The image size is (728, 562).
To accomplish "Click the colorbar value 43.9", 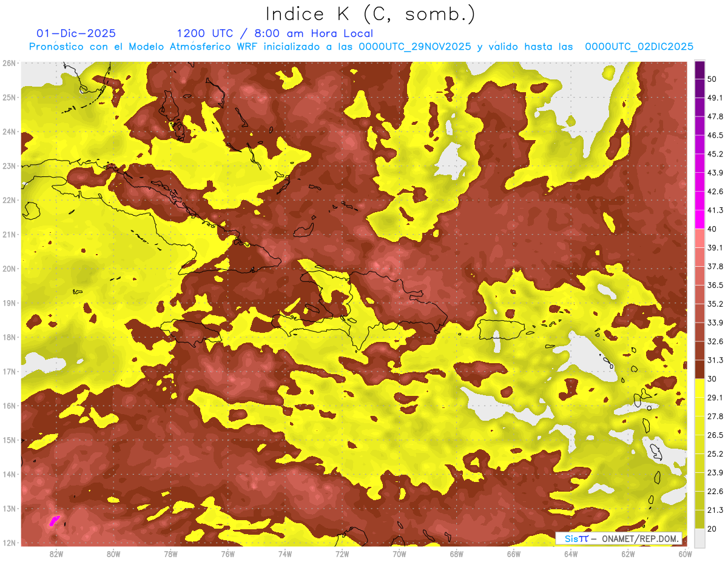I will coord(715,173).
